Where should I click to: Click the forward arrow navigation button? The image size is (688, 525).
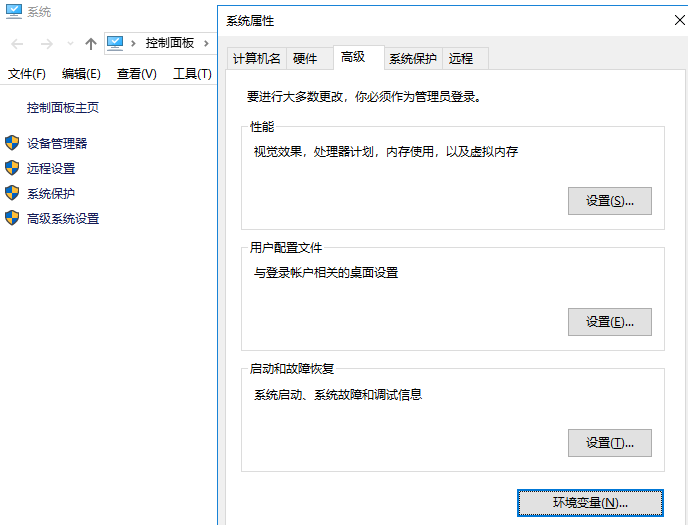46,43
